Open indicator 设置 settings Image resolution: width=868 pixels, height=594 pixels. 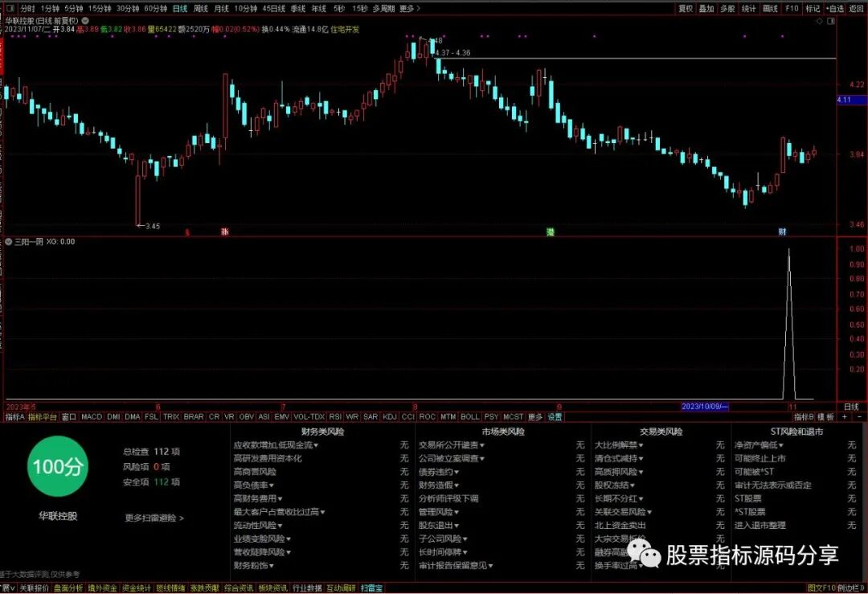[555, 417]
